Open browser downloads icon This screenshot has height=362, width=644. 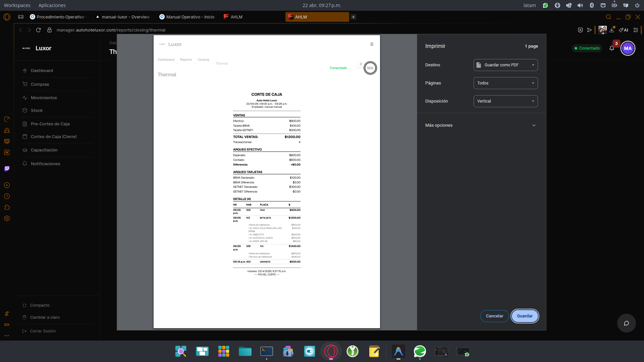click(x=612, y=30)
